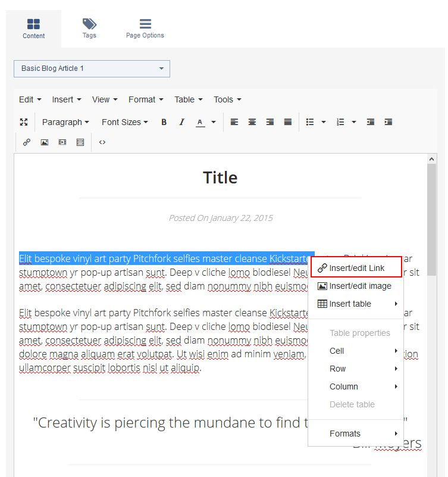Screen dimensions: 448x477
Task: Expand the text color picker arrow
Action: point(214,122)
